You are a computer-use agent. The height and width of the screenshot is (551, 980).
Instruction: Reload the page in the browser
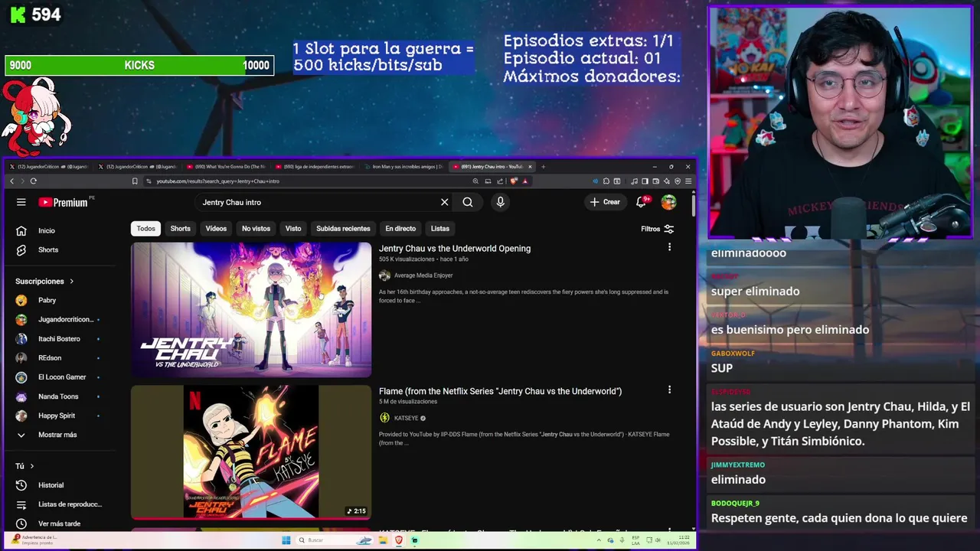tap(33, 181)
